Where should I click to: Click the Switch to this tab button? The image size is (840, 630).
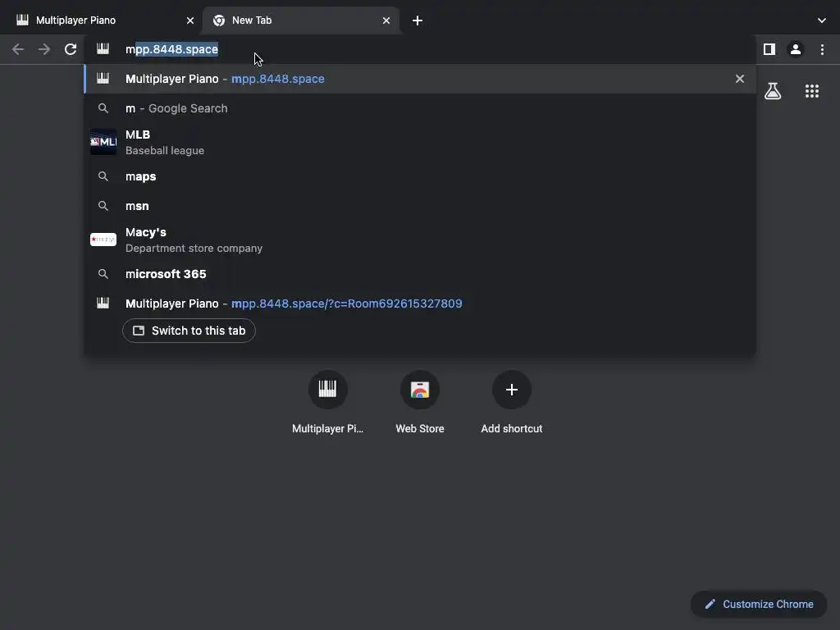pyautogui.click(x=189, y=331)
